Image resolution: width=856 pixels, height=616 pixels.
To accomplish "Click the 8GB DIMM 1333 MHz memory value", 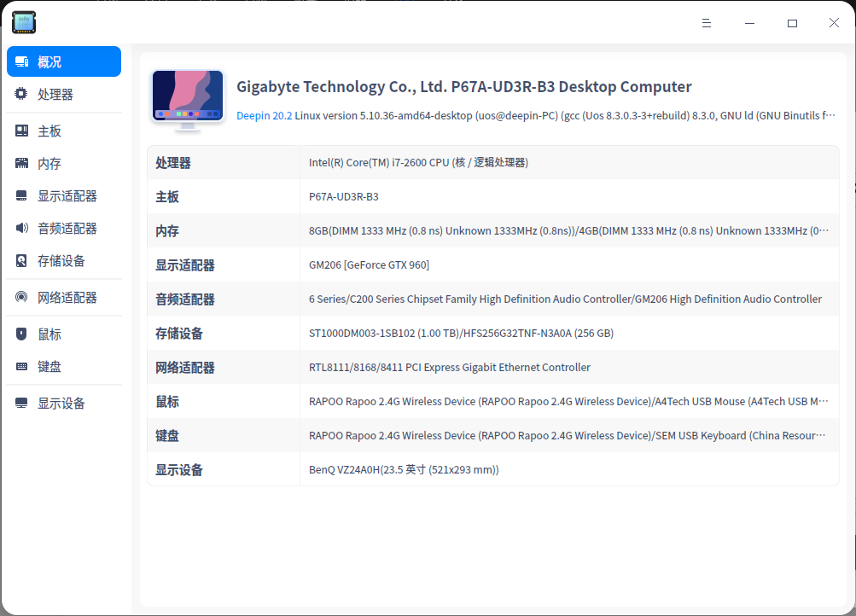I will tap(569, 231).
